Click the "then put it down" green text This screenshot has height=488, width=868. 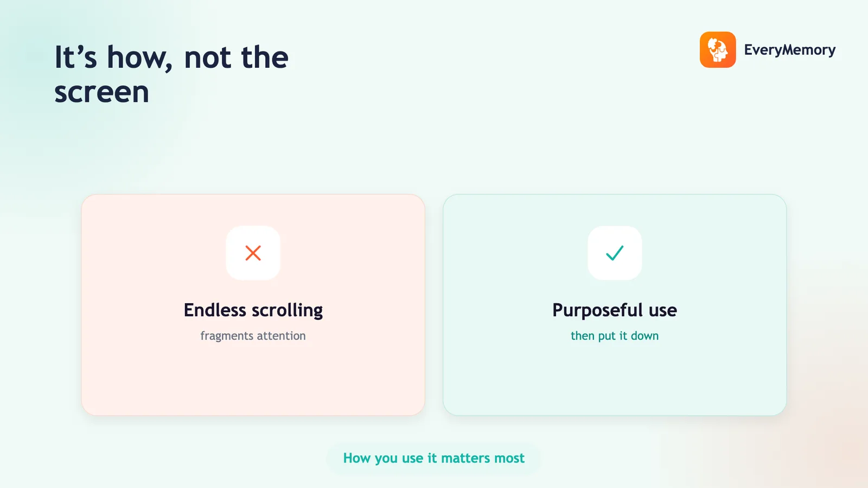[x=615, y=336]
